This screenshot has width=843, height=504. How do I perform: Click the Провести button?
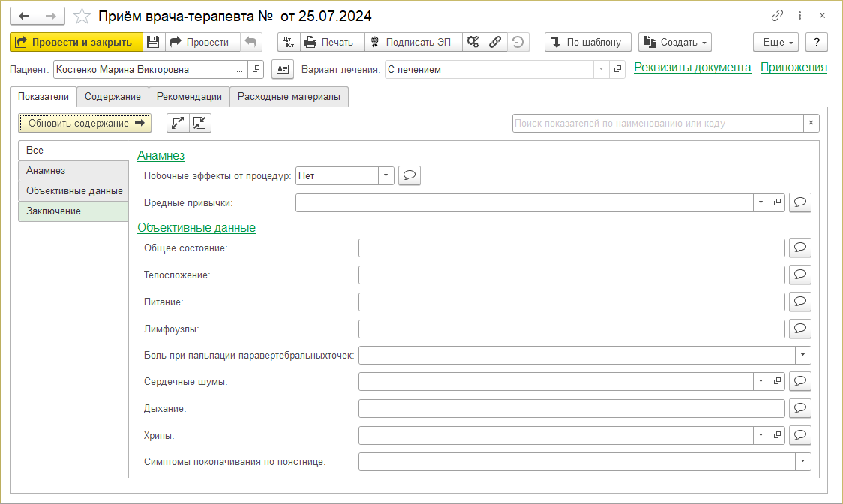(202, 42)
